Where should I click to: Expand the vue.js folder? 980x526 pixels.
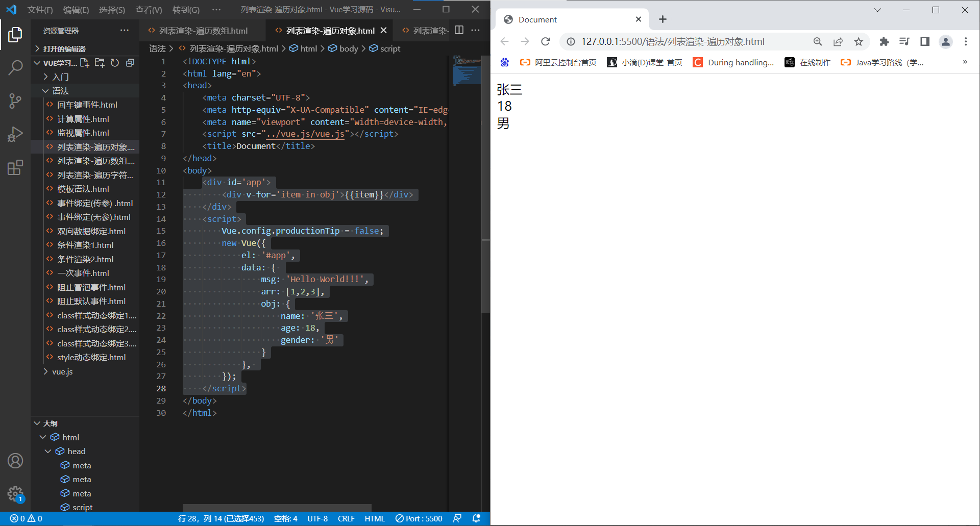(x=62, y=371)
